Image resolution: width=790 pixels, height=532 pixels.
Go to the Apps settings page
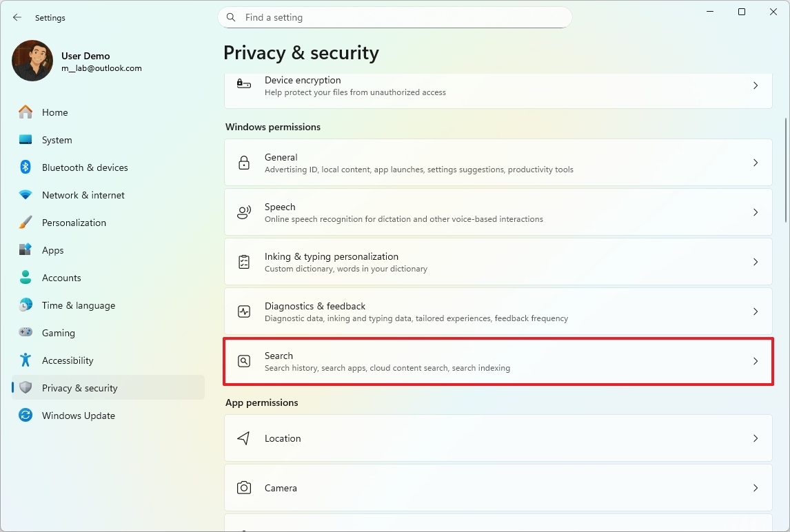(52, 250)
